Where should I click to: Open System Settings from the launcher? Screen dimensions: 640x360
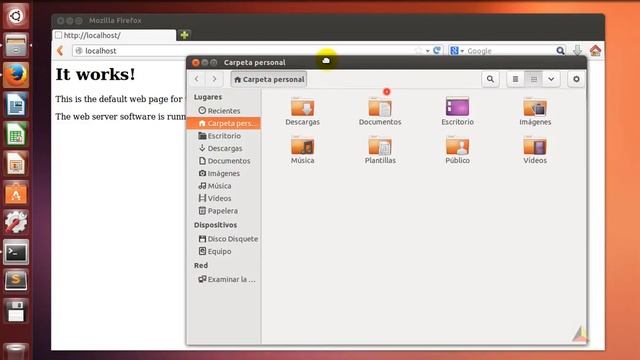click(16, 222)
